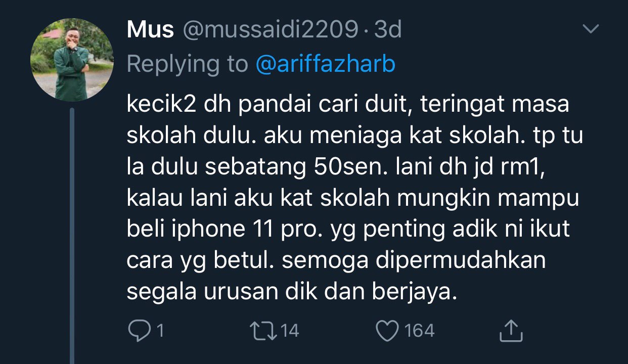Viewport: 628px width, 364px height.
Task: Click the Replying to label
Action: tap(188, 64)
